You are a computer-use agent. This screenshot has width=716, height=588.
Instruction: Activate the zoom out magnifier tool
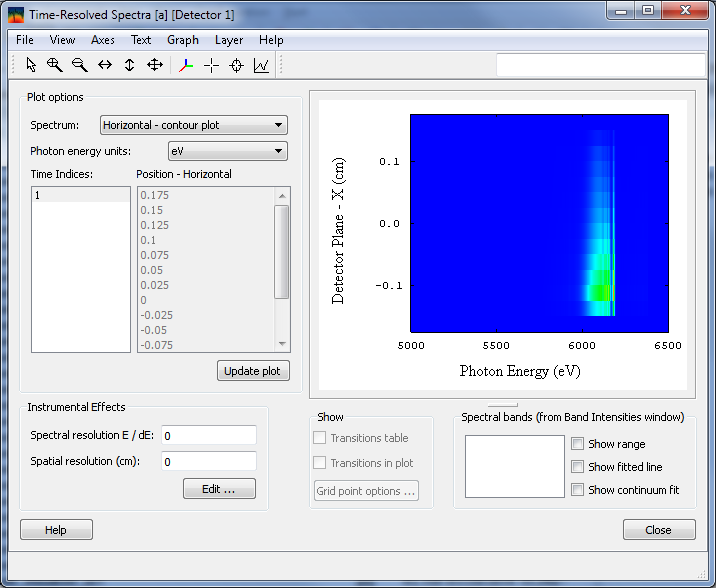pos(80,65)
